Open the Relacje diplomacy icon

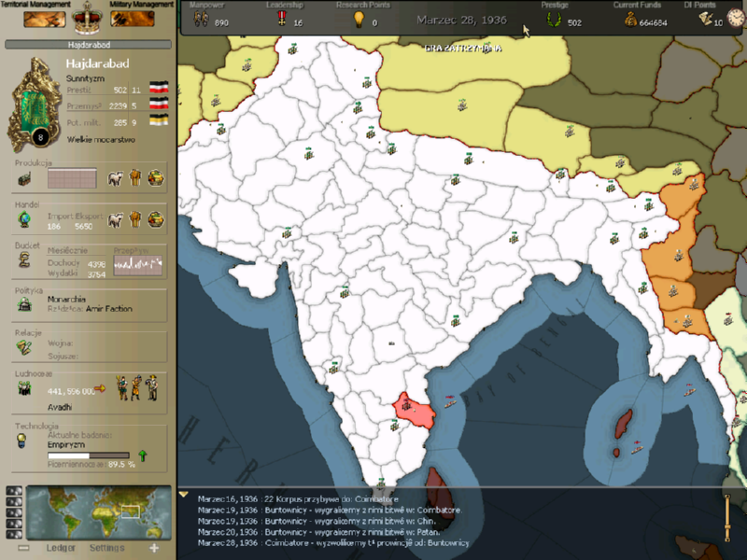point(24,347)
